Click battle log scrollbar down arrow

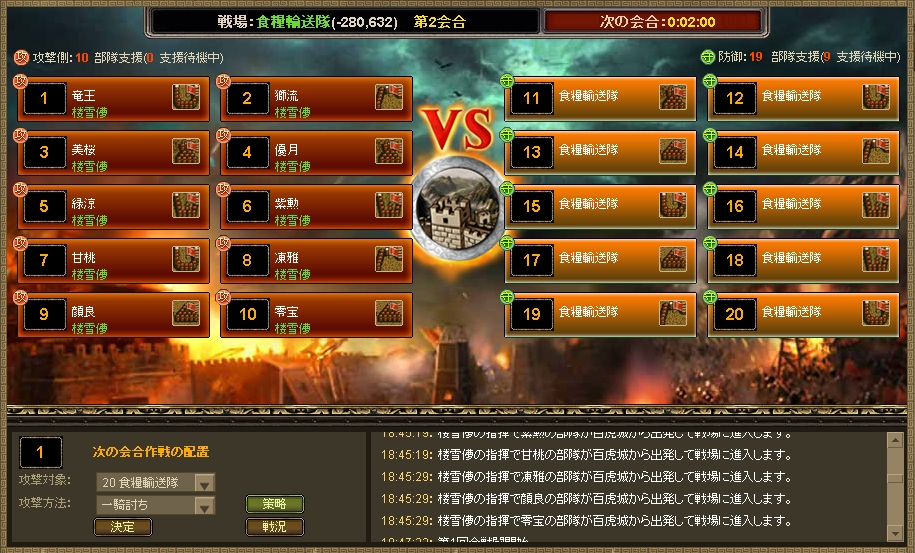[x=895, y=533]
